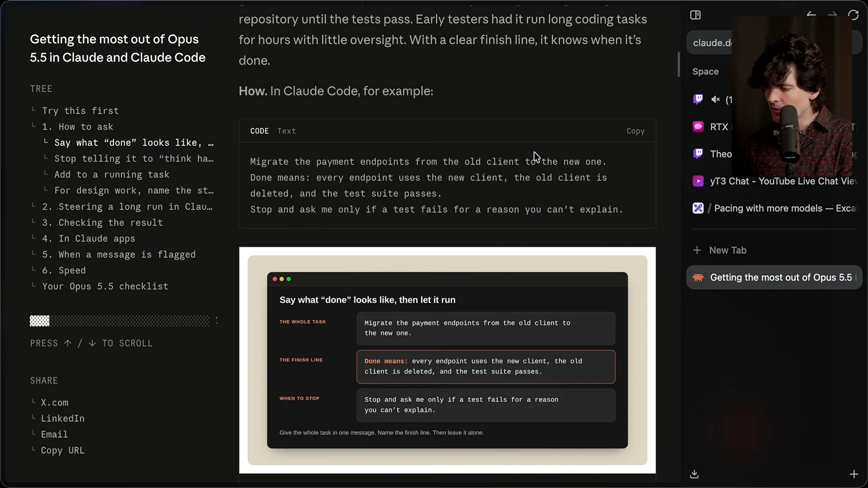868x488 pixels.
Task: Go to 5. When a message is flagged
Action: point(119,254)
